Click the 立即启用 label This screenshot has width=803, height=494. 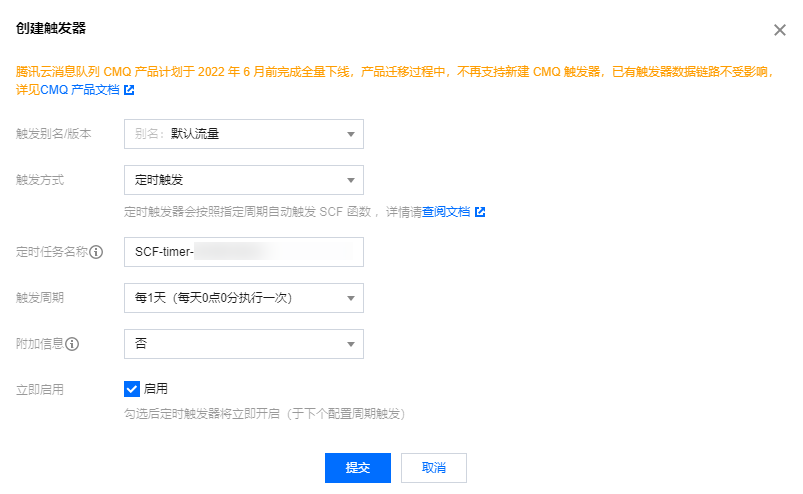coord(40,390)
